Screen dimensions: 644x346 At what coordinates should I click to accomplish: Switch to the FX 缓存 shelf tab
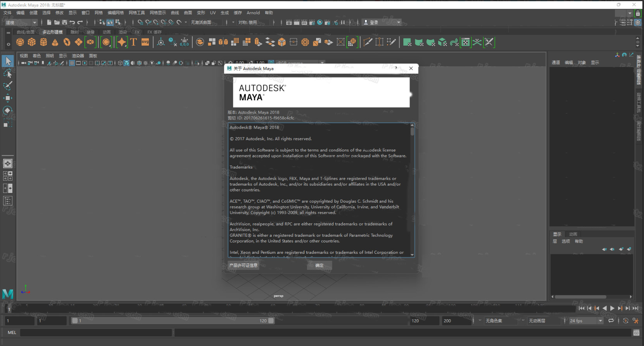pos(154,32)
